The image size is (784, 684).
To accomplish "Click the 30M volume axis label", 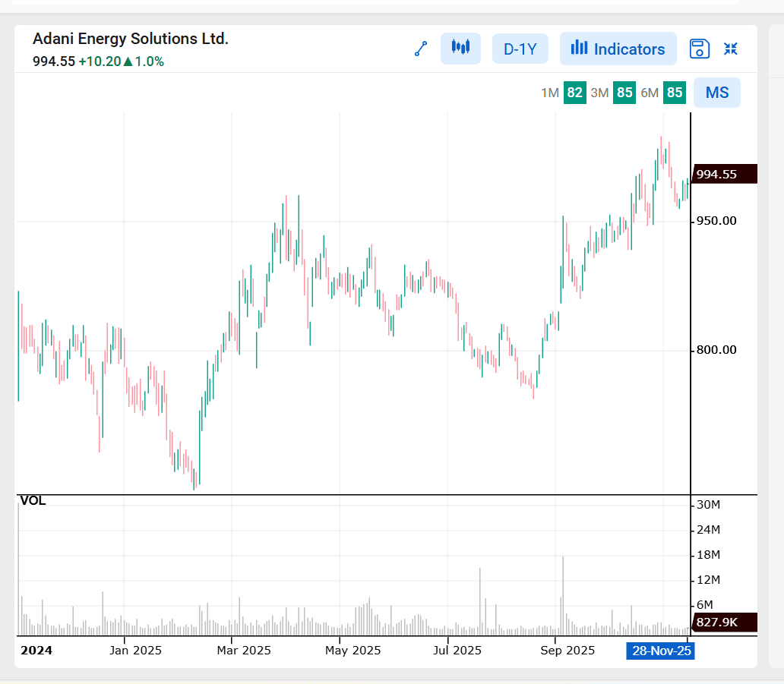I will tap(709, 505).
